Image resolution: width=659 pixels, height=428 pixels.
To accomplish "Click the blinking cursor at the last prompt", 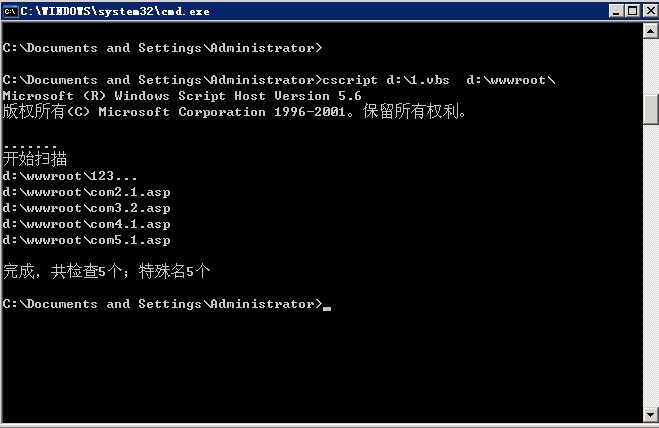I will pyautogui.click(x=327, y=306).
